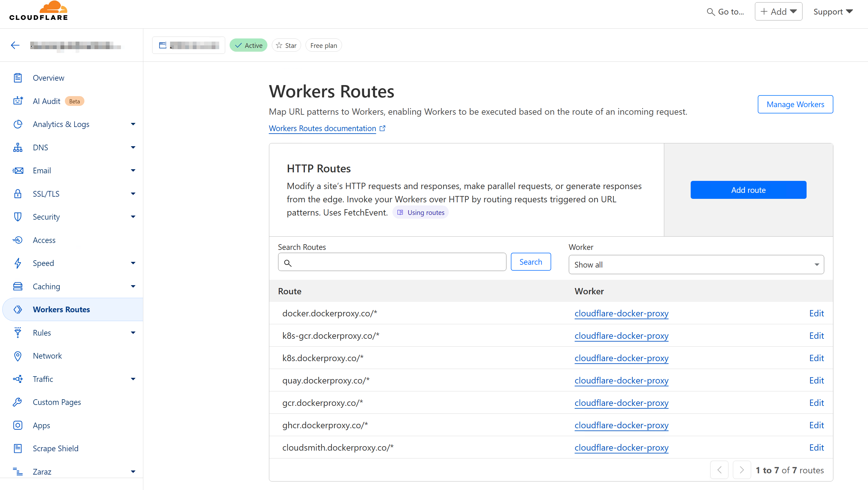Click Manage Workers button

795,104
